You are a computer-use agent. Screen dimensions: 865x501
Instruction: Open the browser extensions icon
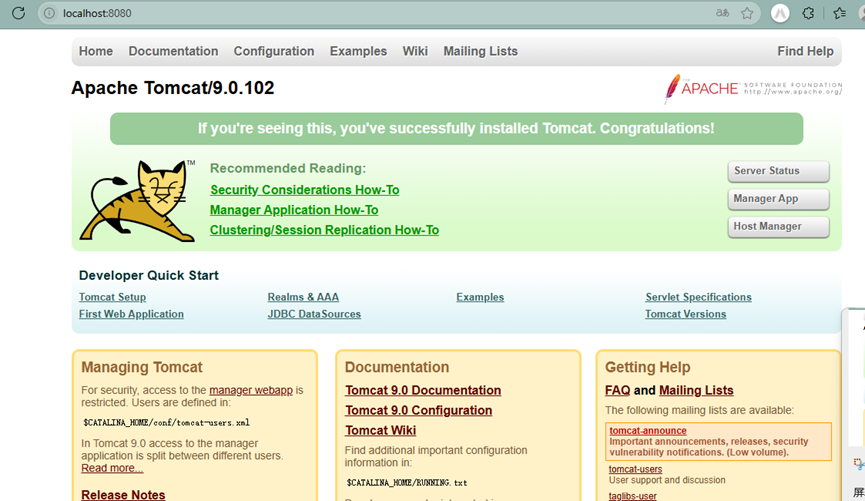tap(808, 13)
